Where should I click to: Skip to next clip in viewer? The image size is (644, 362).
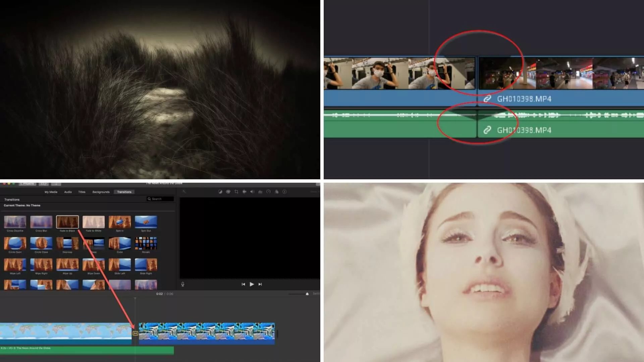tap(260, 284)
